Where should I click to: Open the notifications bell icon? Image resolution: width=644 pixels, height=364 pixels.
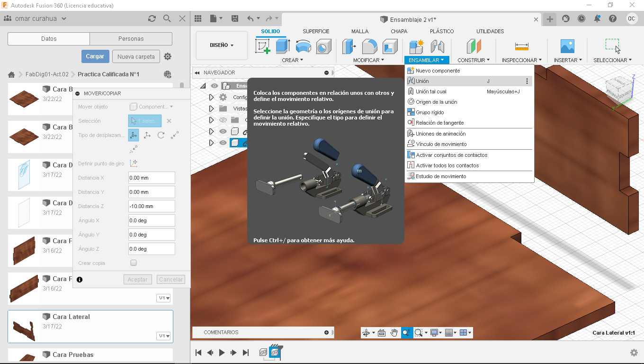597,18
